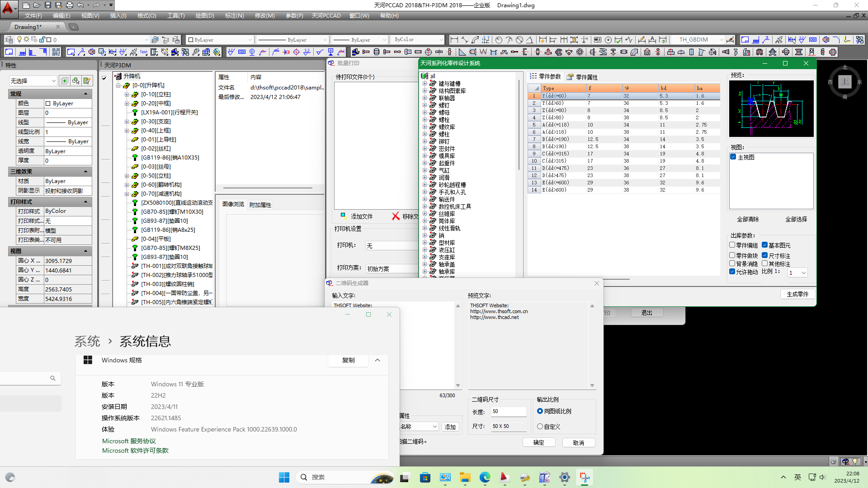
Task: Click the 长度 input field in QR dialog
Action: 509,412
